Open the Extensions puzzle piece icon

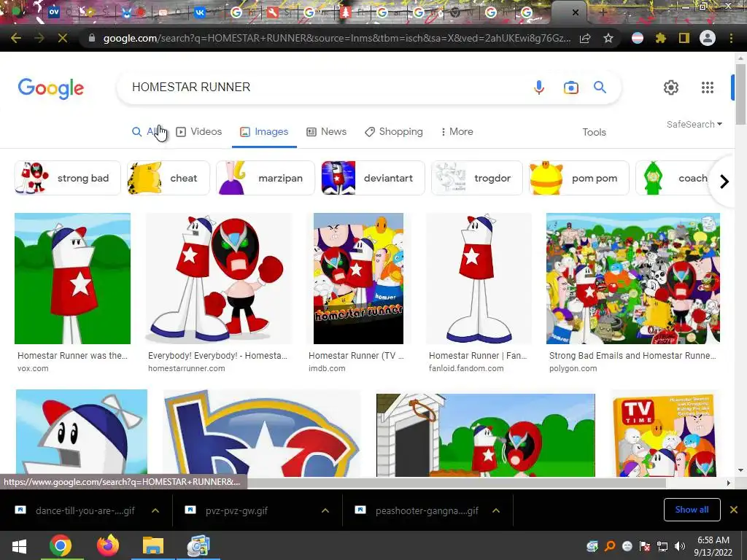[x=661, y=38]
